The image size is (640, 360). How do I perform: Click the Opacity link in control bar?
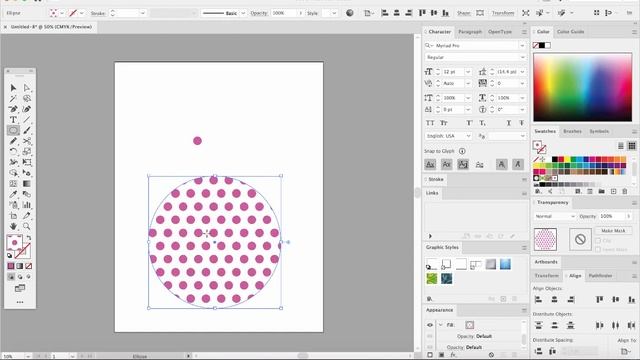click(x=259, y=13)
